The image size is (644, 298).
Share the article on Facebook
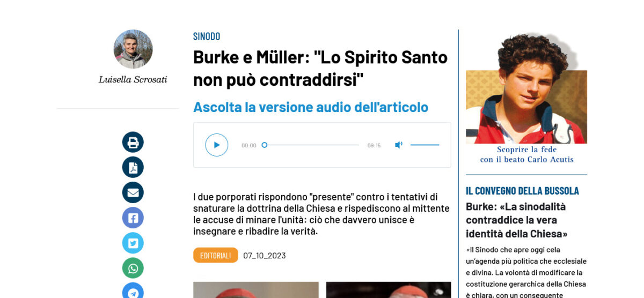click(x=133, y=218)
